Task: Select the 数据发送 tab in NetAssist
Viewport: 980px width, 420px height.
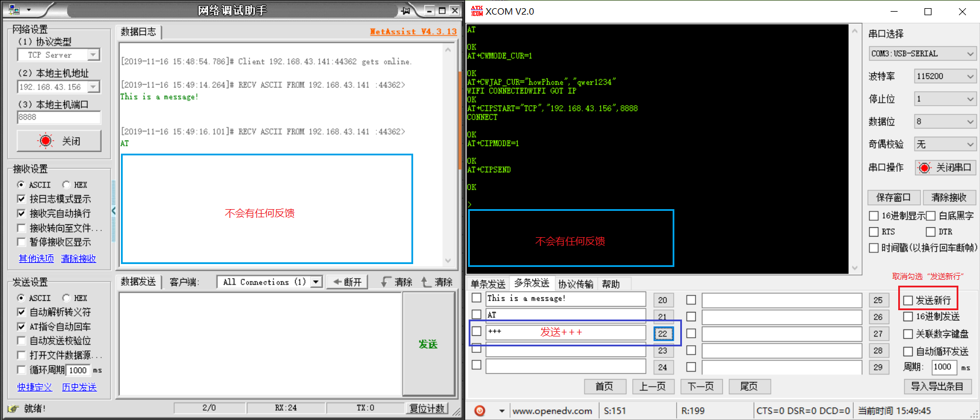Action: 138,282
